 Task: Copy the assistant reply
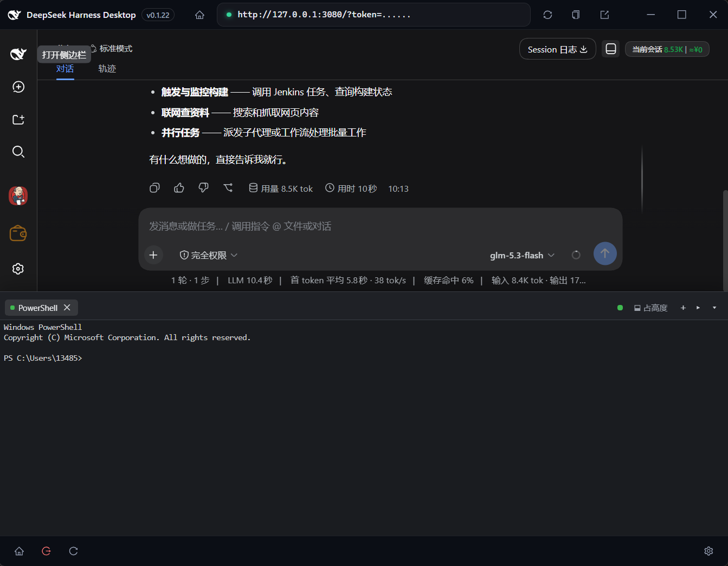(x=154, y=188)
